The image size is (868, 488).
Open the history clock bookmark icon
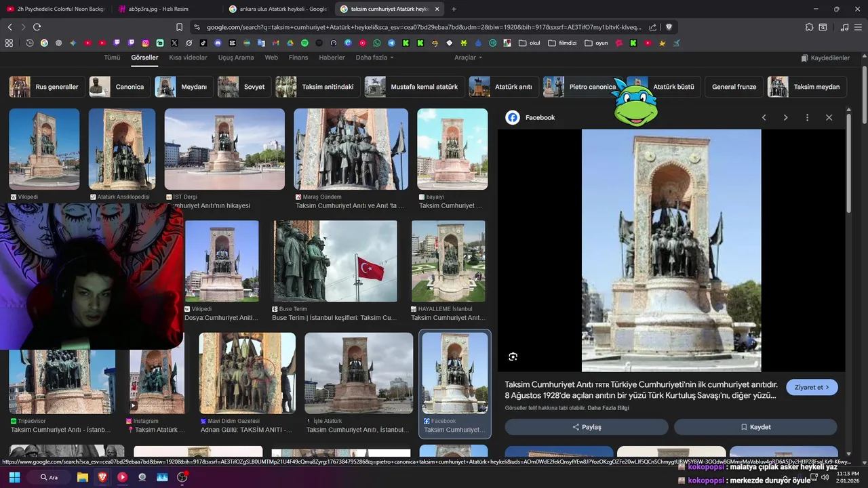click(x=30, y=43)
